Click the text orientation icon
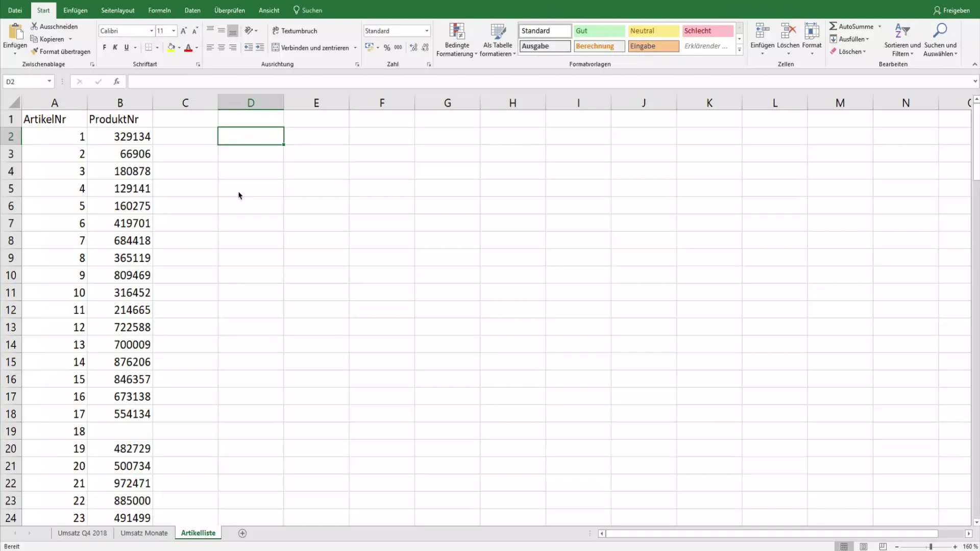Image resolution: width=980 pixels, height=551 pixels. pyautogui.click(x=249, y=31)
